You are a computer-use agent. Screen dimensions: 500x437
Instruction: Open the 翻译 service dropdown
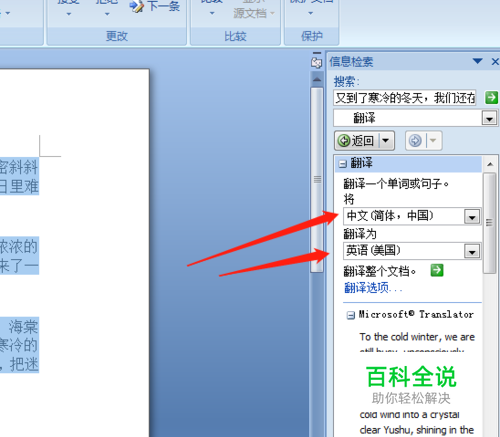489,118
